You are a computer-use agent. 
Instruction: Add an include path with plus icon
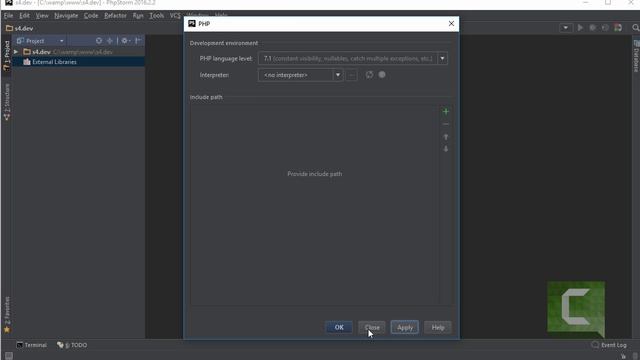click(445, 111)
